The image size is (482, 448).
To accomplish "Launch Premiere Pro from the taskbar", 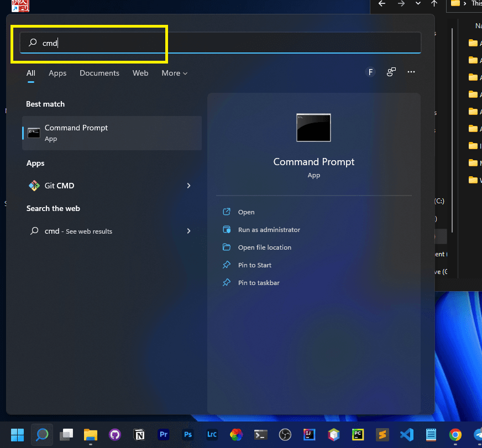I will pos(164,435).
